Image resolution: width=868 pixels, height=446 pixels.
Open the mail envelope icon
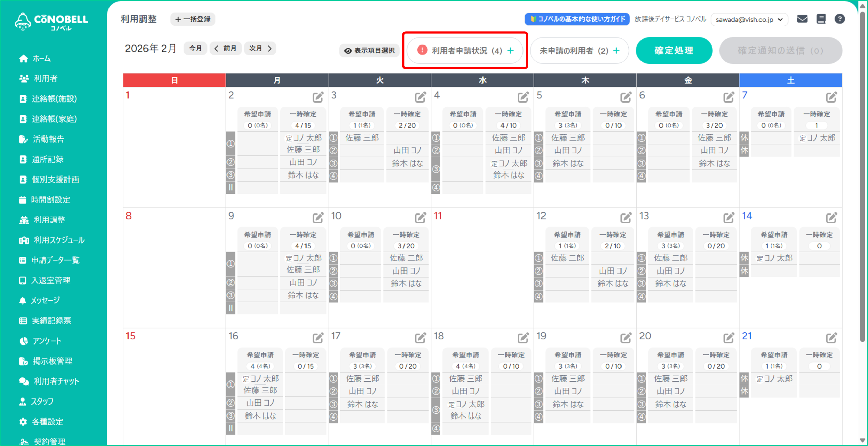click(x=802, y=19)
